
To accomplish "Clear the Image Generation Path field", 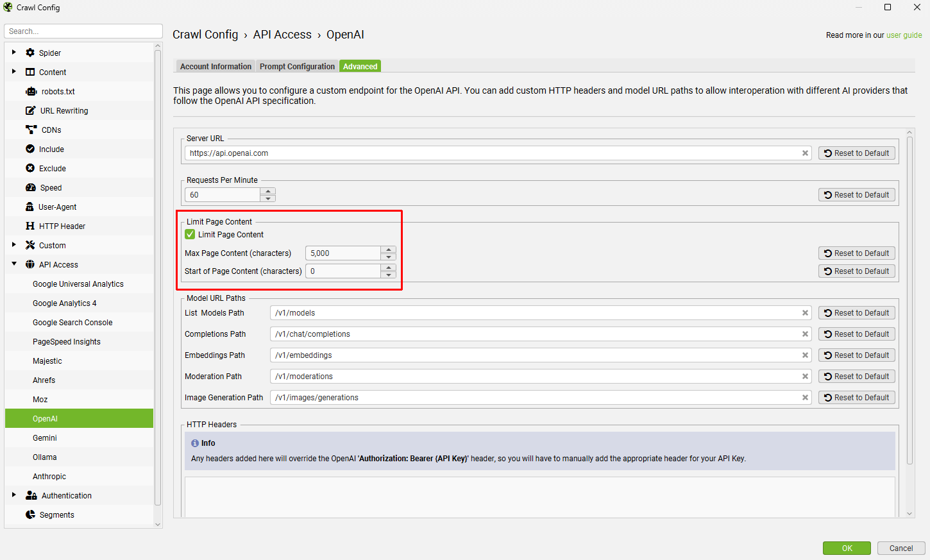I will click(805, 398).
